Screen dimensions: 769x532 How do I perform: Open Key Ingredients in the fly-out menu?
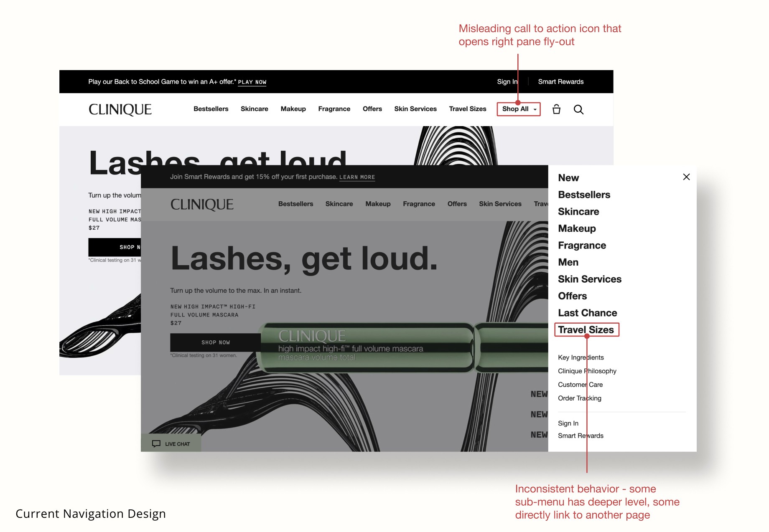pyautogui.click(x=581, y=357)
